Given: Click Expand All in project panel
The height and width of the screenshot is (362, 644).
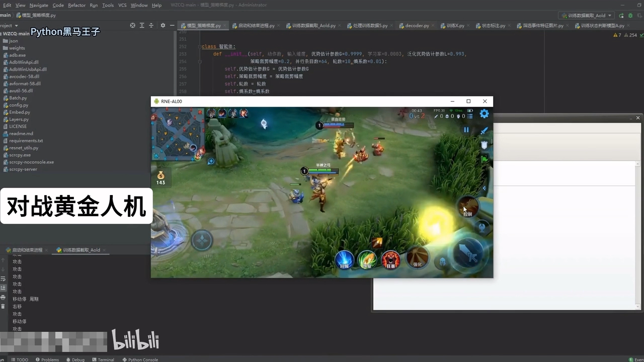Looking at the screenshot, I should pos(142,25).
